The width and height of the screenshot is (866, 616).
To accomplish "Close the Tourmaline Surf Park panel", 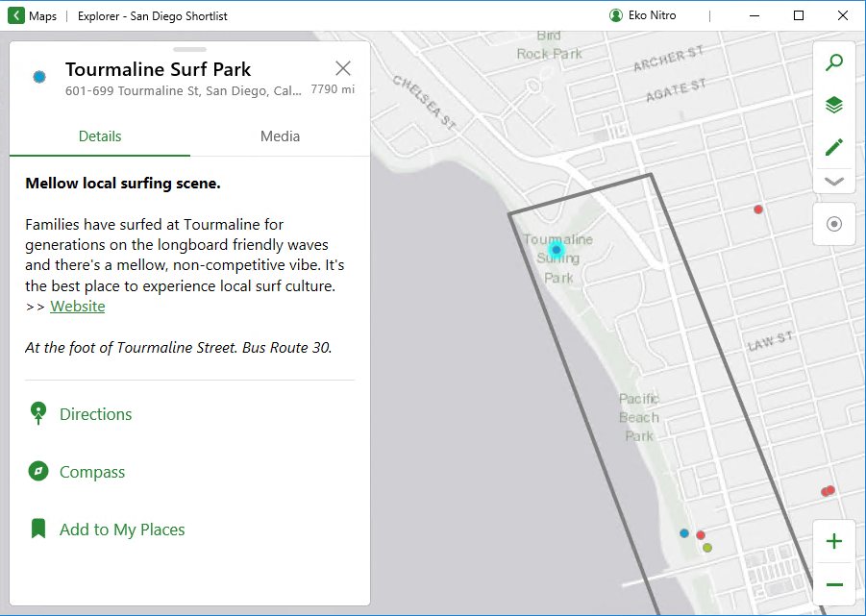I will 343,68.
